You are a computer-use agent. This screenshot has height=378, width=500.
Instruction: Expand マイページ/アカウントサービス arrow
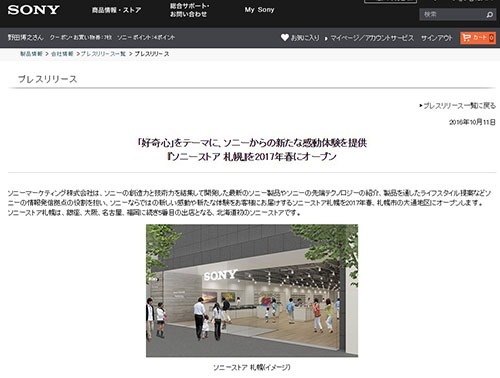pos(326,38)
